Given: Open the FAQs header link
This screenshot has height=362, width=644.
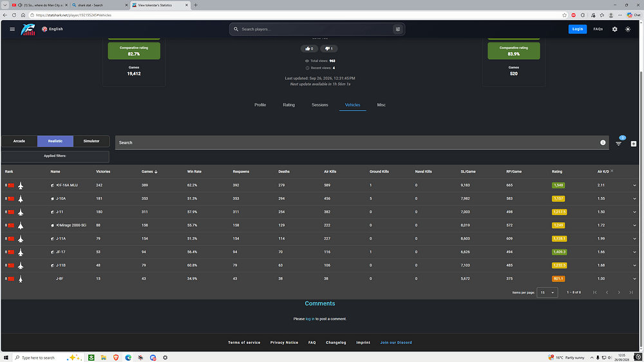Looking at the screenshot, I should tap(598, 29).
